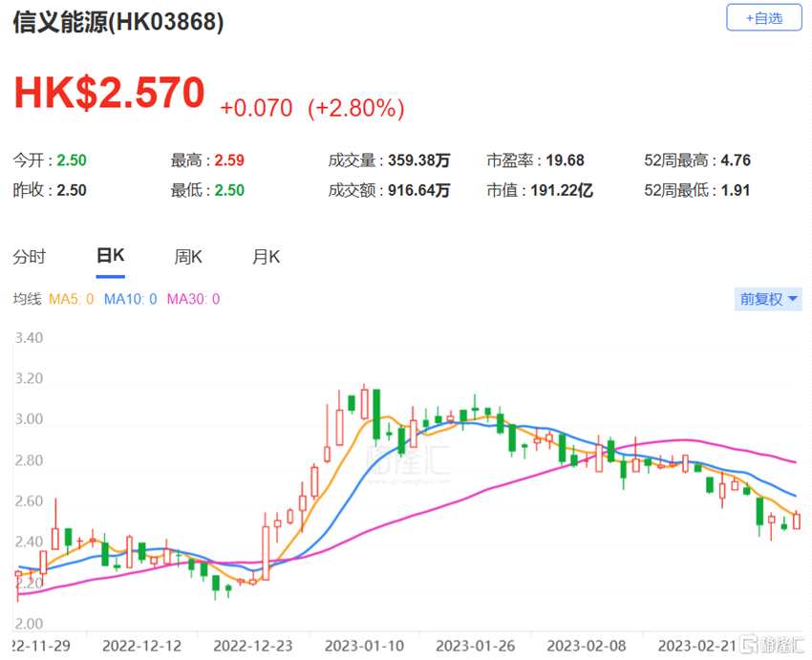Screen dimensions: 812x660
Task: Select the 日K daily chart tab
Action: (x=110, y=255)
